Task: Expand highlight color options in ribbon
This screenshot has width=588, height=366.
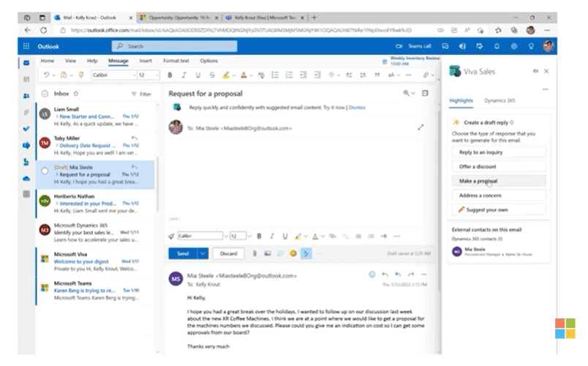Action: 233,75
